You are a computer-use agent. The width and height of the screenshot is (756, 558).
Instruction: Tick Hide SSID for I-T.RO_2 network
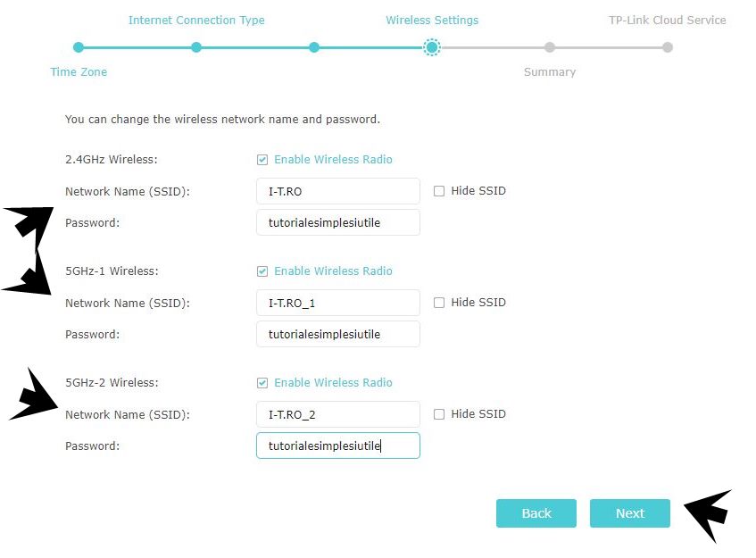(x=439, y=414)
